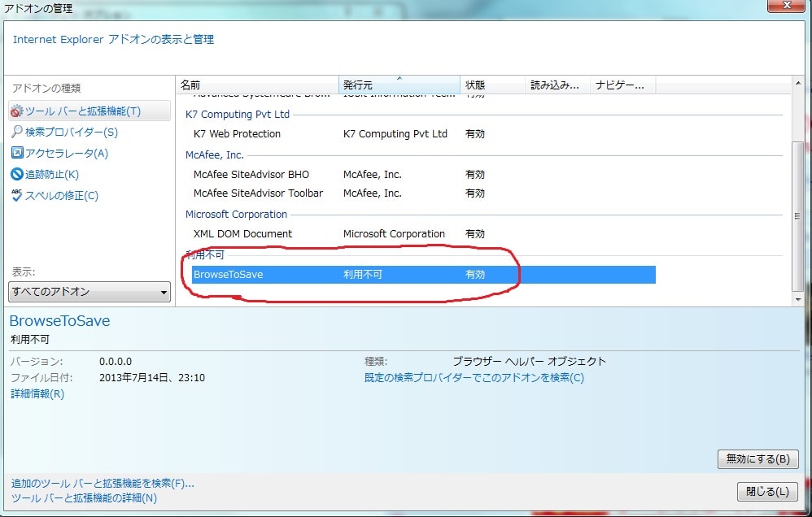Viewport: 812px width, 517px height.
Task: Open 追加のツール バーと拡張機能を検索(F)... link
Action: 103,484
